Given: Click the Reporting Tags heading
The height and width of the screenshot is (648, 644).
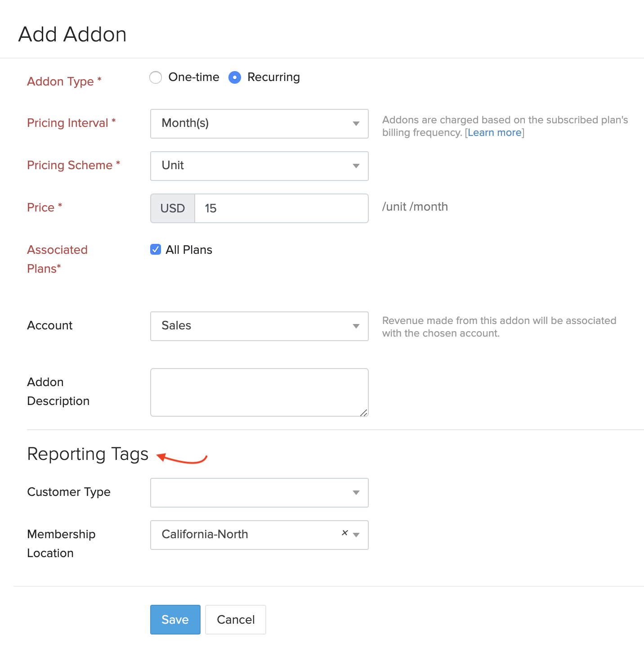Looking at the screenshot, I should click(88, 454).
